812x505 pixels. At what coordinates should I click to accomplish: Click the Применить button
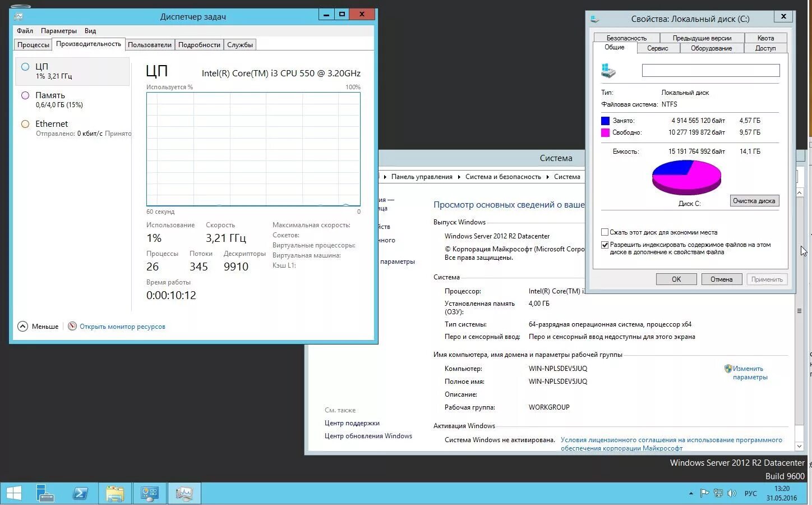click(767, 279)
